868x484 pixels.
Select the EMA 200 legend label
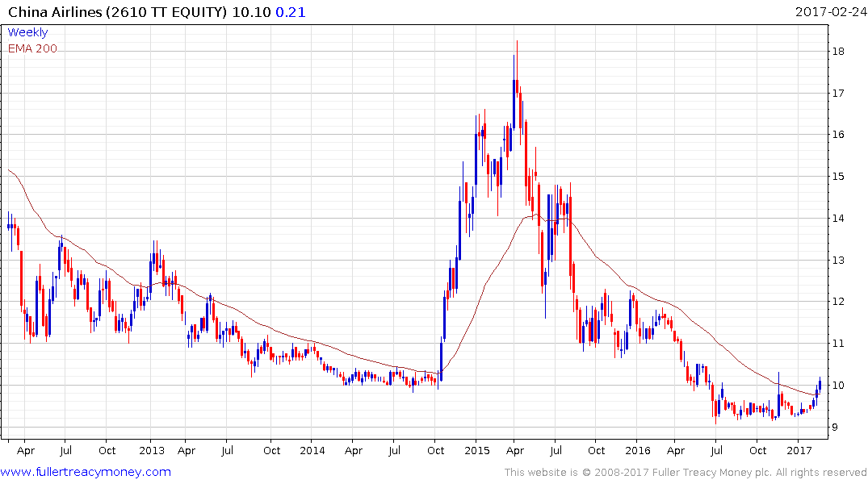pyautogui.click(x=32, y=48)
